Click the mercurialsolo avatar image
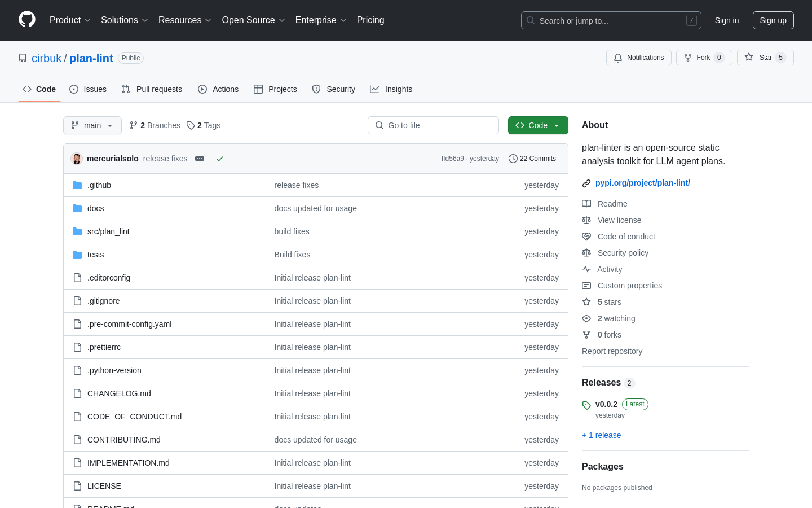This screenshot has width=812, height=508. 77,159
